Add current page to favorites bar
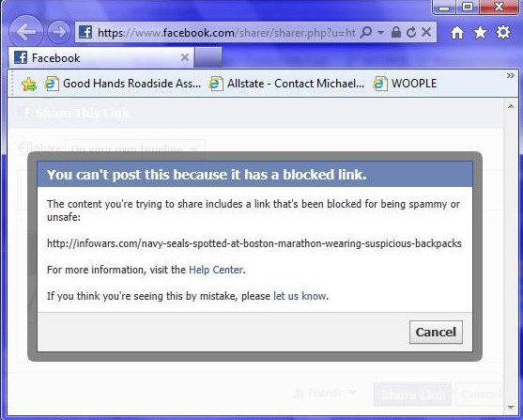 point(29,84)
